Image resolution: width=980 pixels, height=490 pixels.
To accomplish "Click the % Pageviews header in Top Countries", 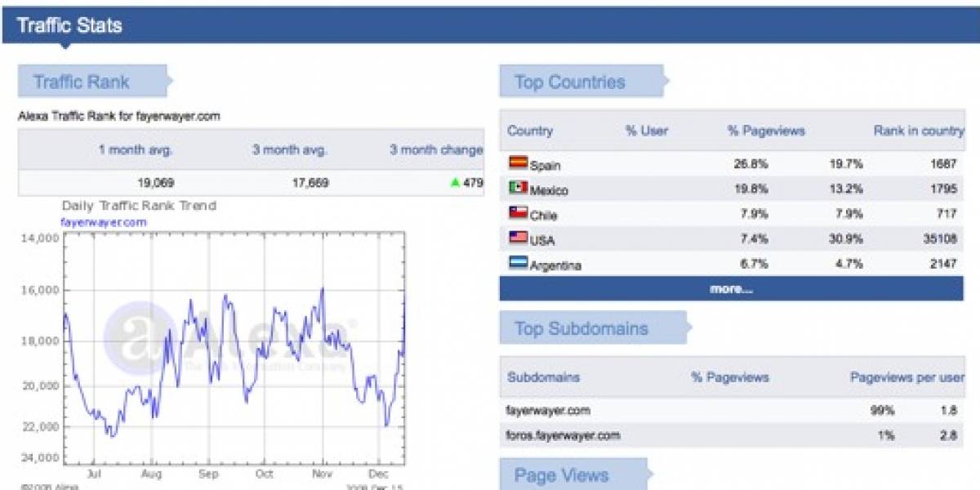I will pyautogui.click(x=766, y=131).
